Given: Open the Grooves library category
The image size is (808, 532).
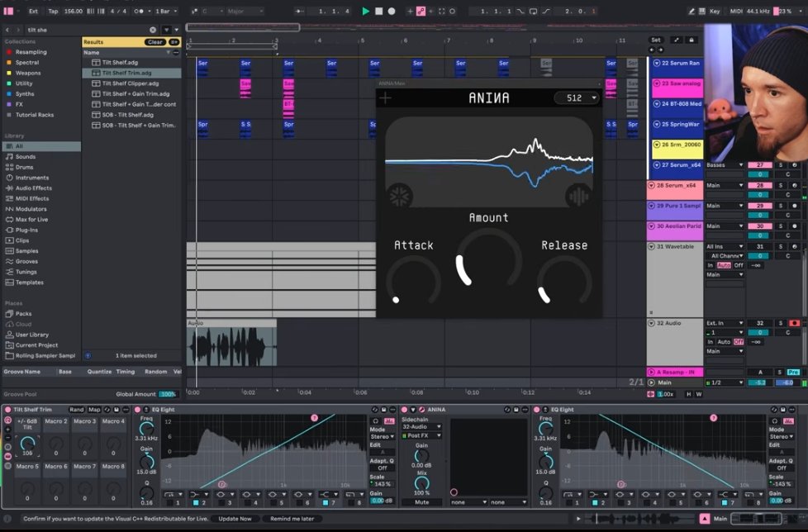Looking at the screenshot, I should (26, 262).
